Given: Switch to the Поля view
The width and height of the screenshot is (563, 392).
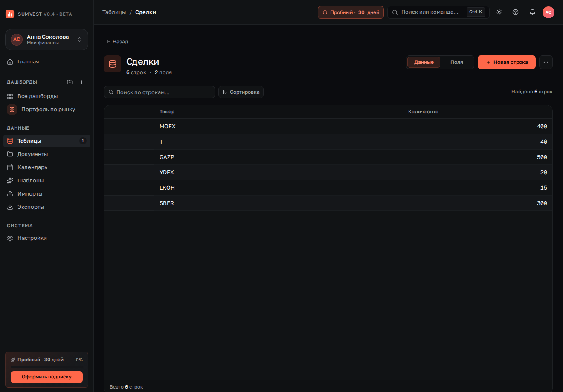Looking at the screenshot, I should (x=457, y=62).
